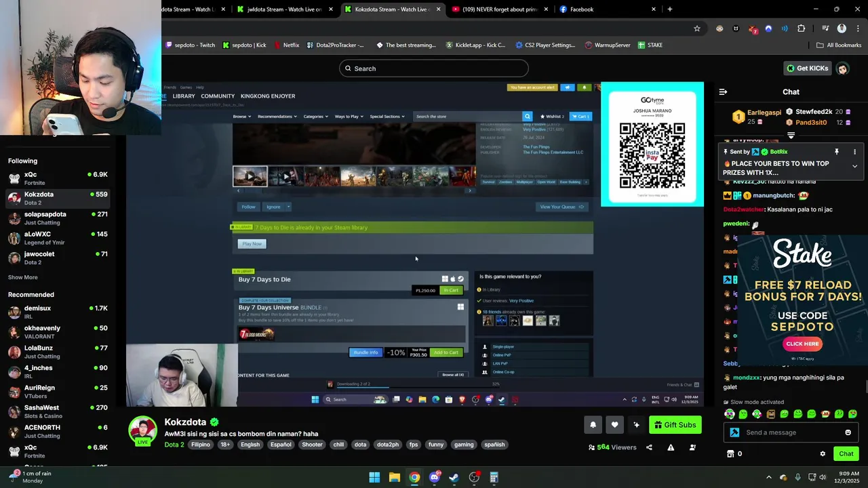868x488 pixels.
Task: Open the Dota2ProTracker bookmark
Action: coord(335,45)
